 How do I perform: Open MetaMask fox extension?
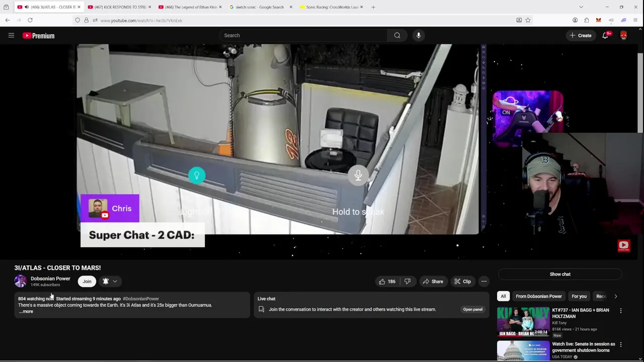pyautogui.click(x=598, y=20)
